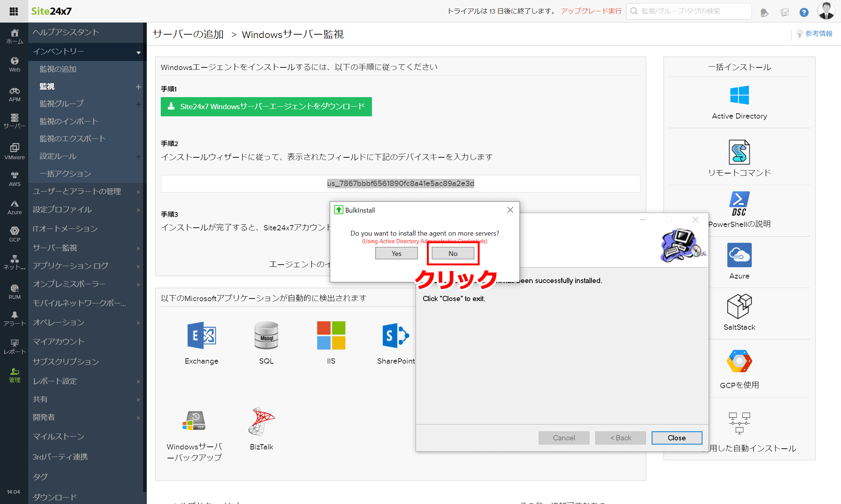This screenshot has width=841, height=504.
Task: Open ヘルプアシスタント menu item
Action: pyautogui.click(x=66, y=32)
